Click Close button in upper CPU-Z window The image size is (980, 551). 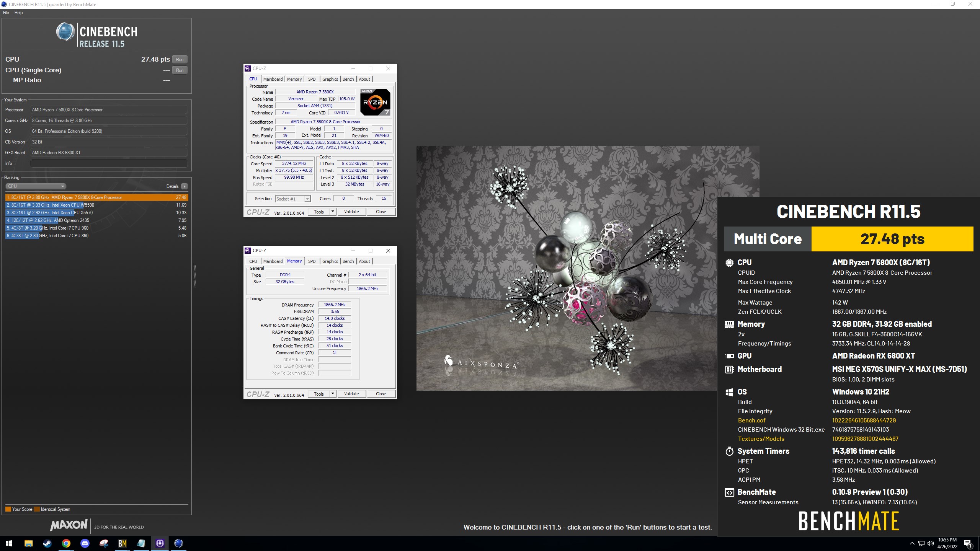(381, 212)
